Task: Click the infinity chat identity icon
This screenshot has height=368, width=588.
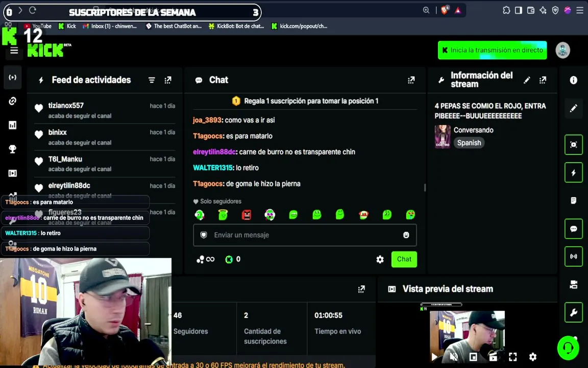Action: tap(206, 259)
